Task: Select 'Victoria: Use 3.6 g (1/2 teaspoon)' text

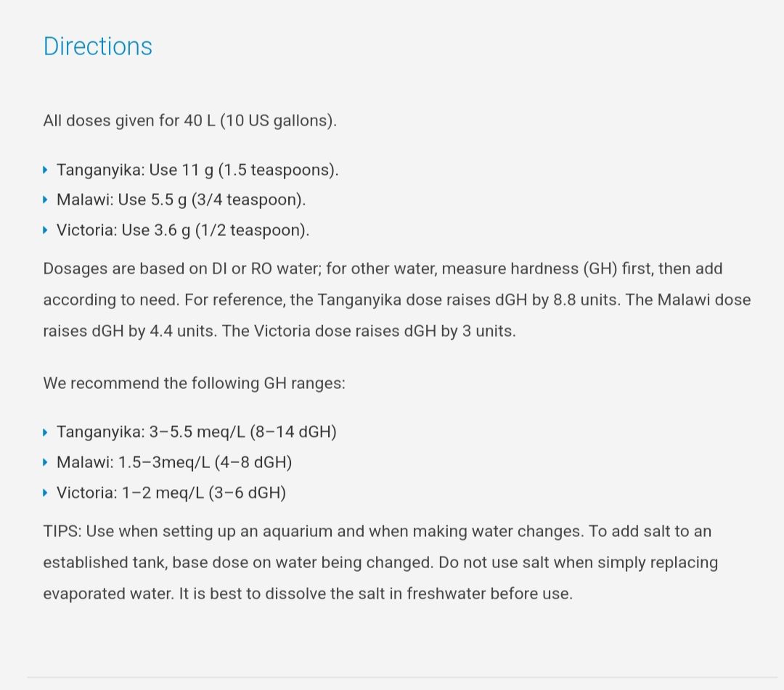Action: tap(183, 231)
